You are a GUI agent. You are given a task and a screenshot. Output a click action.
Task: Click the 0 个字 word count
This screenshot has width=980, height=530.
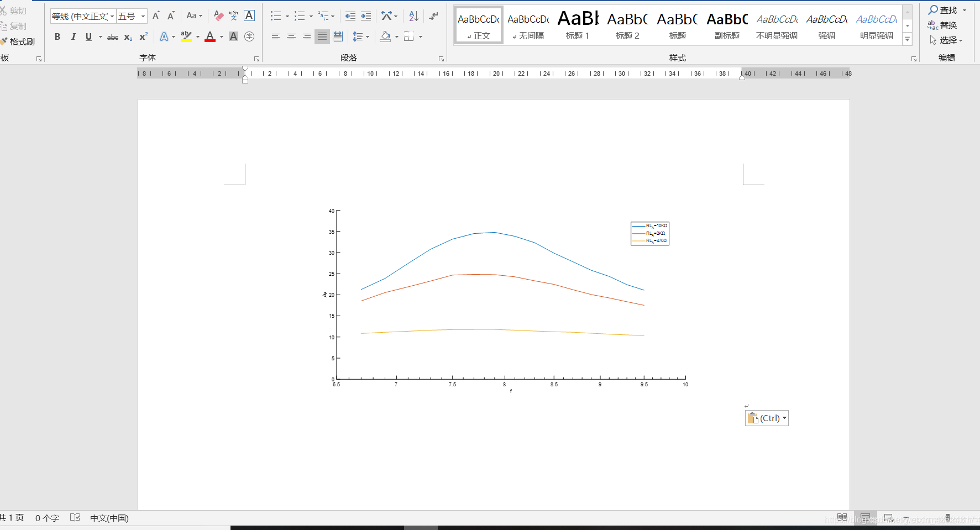coord(47,518)
